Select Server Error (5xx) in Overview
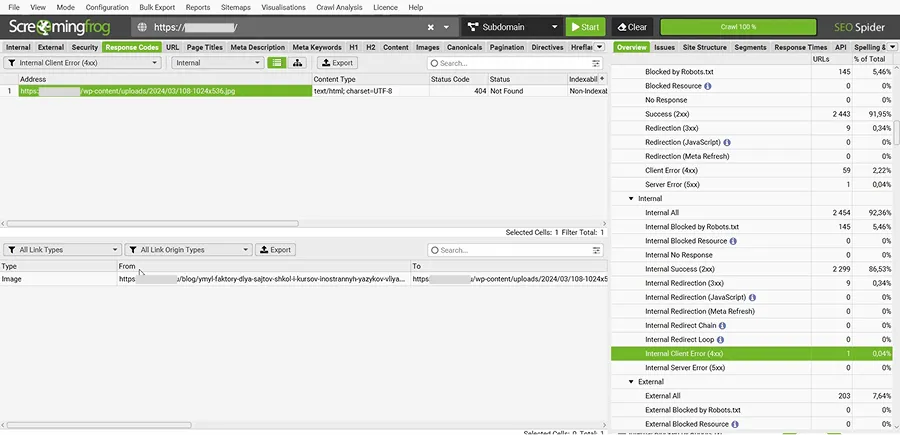The height and width of the screenshot is (435, 900). [751, 185]
